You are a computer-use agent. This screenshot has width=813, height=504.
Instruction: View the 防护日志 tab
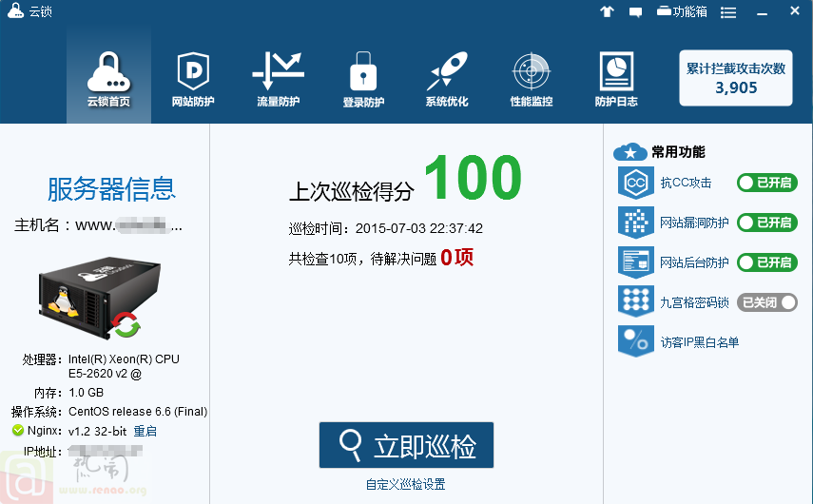point(616,77)
